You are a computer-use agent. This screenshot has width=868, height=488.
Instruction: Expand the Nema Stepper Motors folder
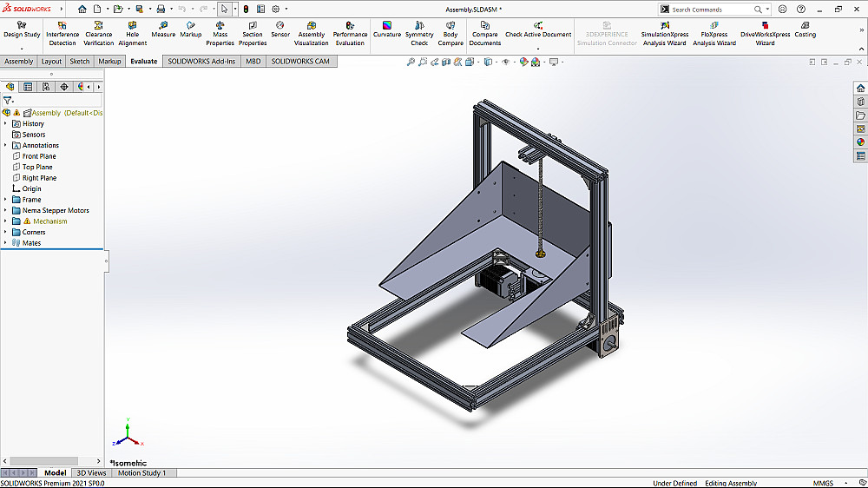[5, 210]
